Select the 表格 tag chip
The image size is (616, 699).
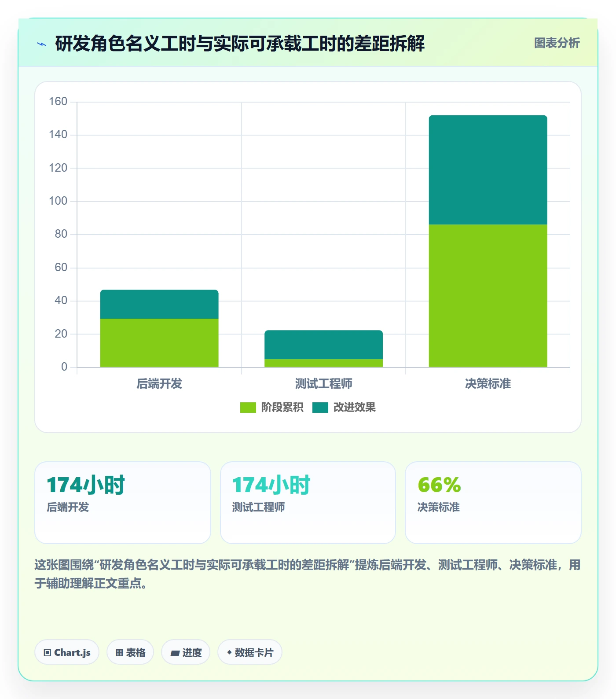point(130,652)
